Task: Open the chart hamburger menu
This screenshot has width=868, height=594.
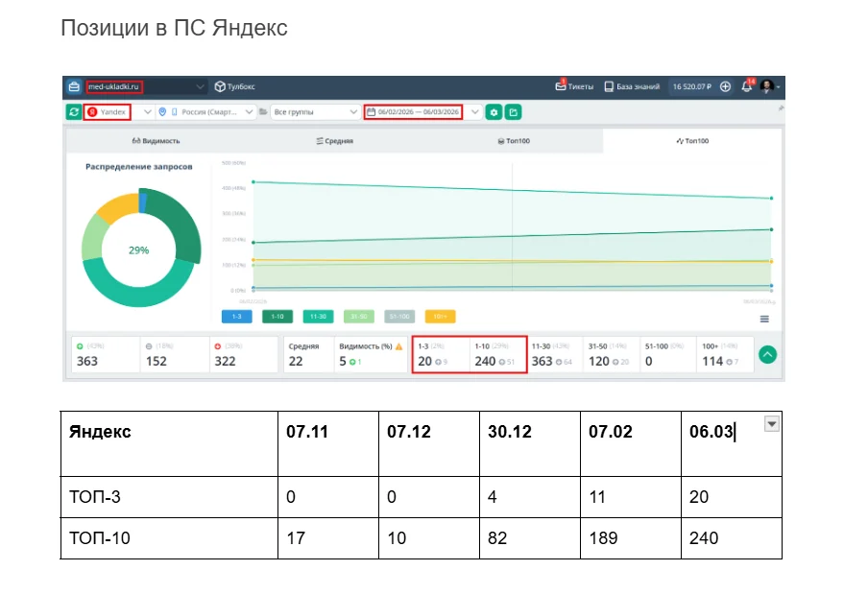Action: [764, 319]
